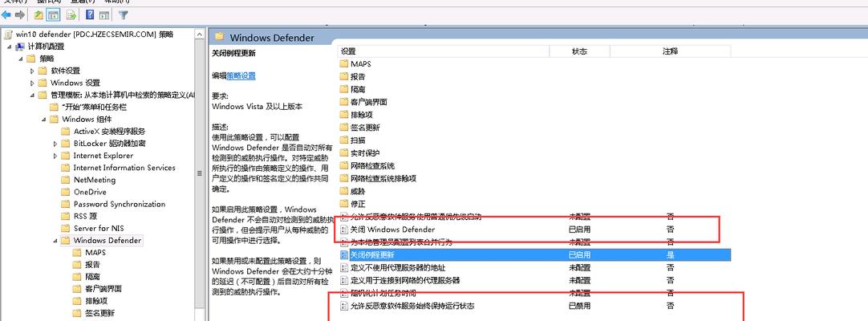Click the policy icon beside win10 defender root
868x321 pixels.
(8, 35)
